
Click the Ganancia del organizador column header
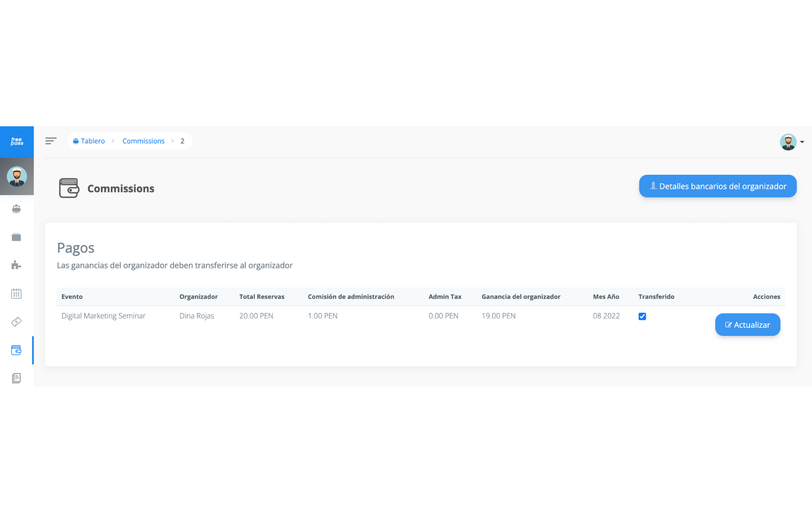point(521,297)
